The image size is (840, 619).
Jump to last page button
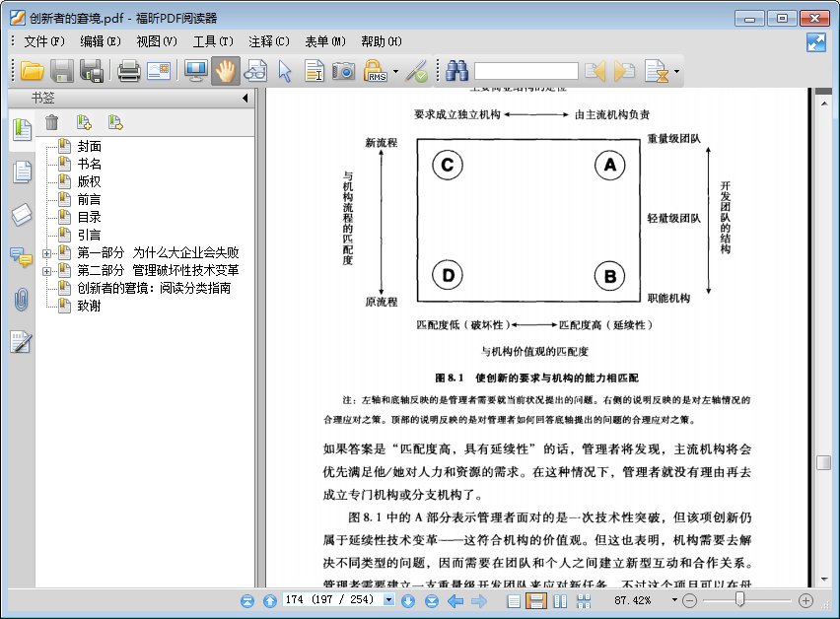pyautogui.click(x=432, y=601)
